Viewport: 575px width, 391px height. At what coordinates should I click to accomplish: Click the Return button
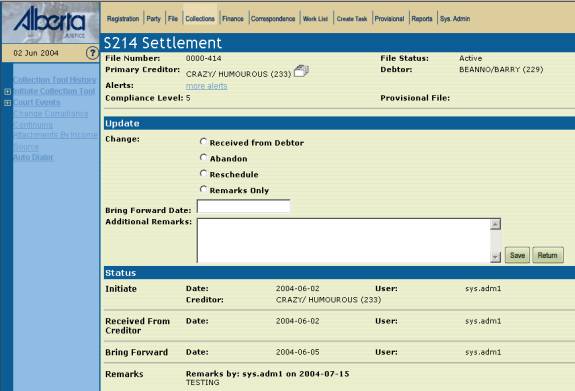(x=547, y=255)
